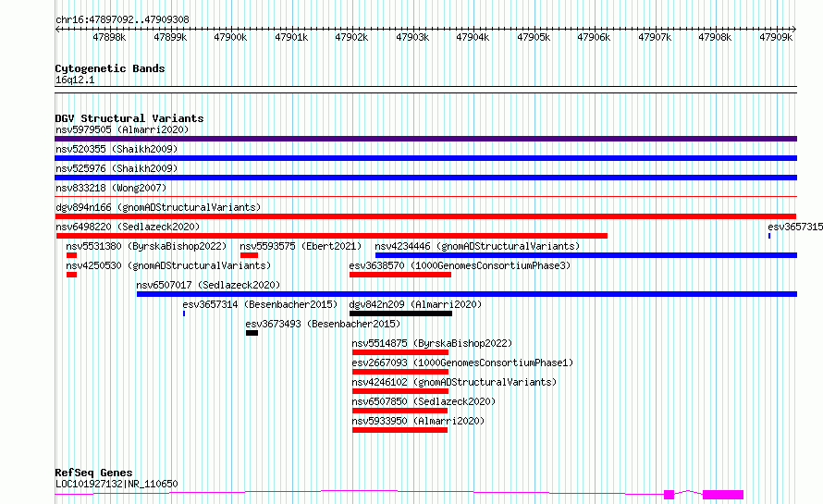Click the small black esv3673493 bar
The image size is (823, 504).
coord(252,333)
